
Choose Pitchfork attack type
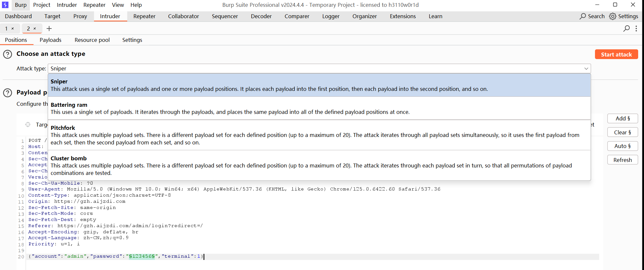(319, 135)
